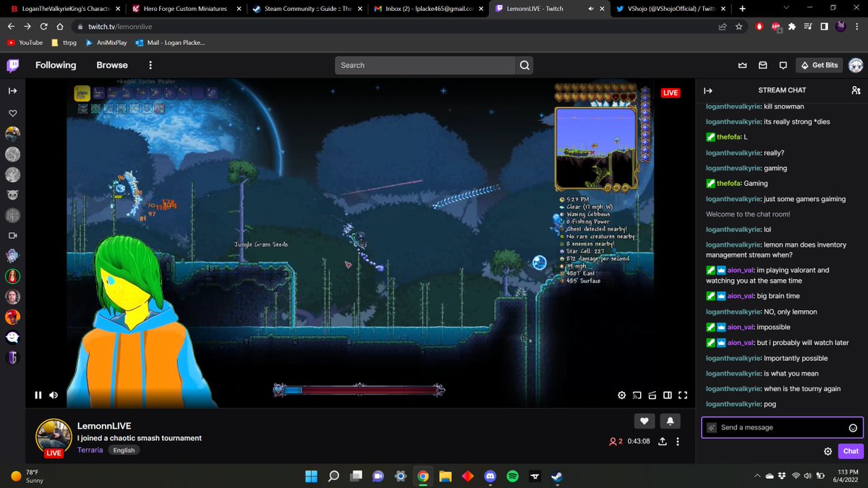This screenshot has height=488, width=868.
Task: Open the LemonnLIVE channel name link
Action: coord(104,426)
